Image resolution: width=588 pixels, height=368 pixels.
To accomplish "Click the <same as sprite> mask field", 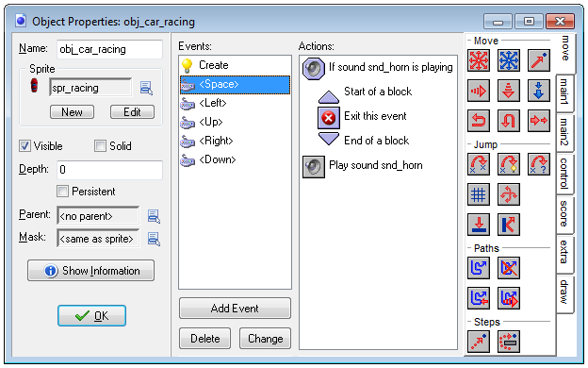I will [98, 239].
